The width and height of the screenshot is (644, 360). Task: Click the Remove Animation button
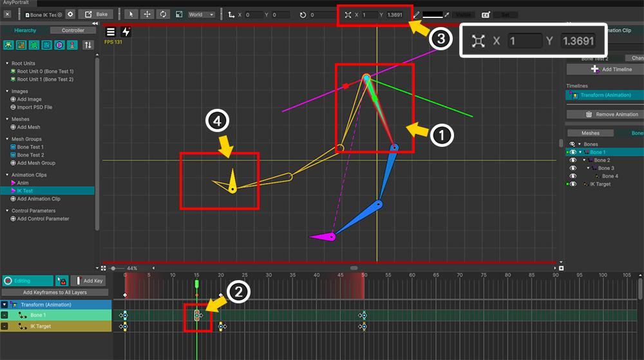point(605,115)
